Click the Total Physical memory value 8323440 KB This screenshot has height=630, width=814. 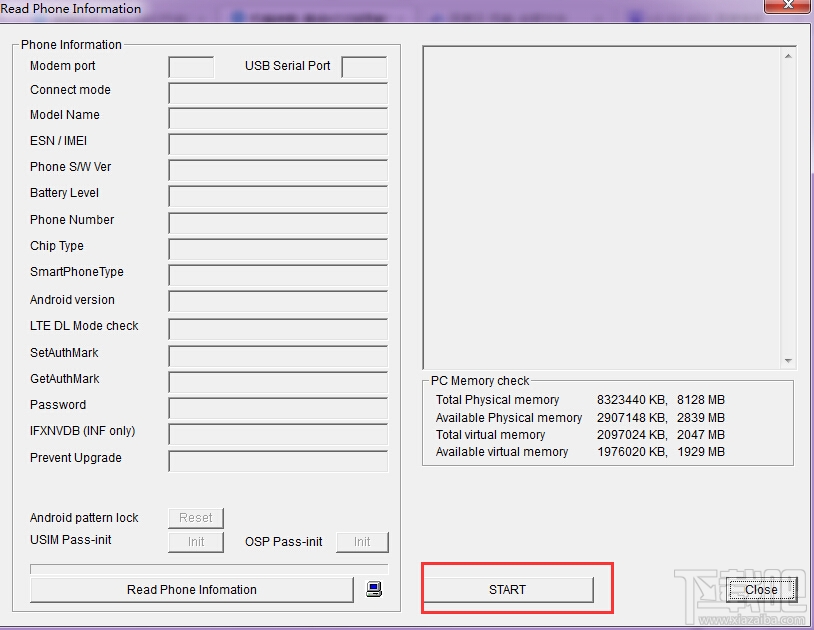click(x=631, y=400)
